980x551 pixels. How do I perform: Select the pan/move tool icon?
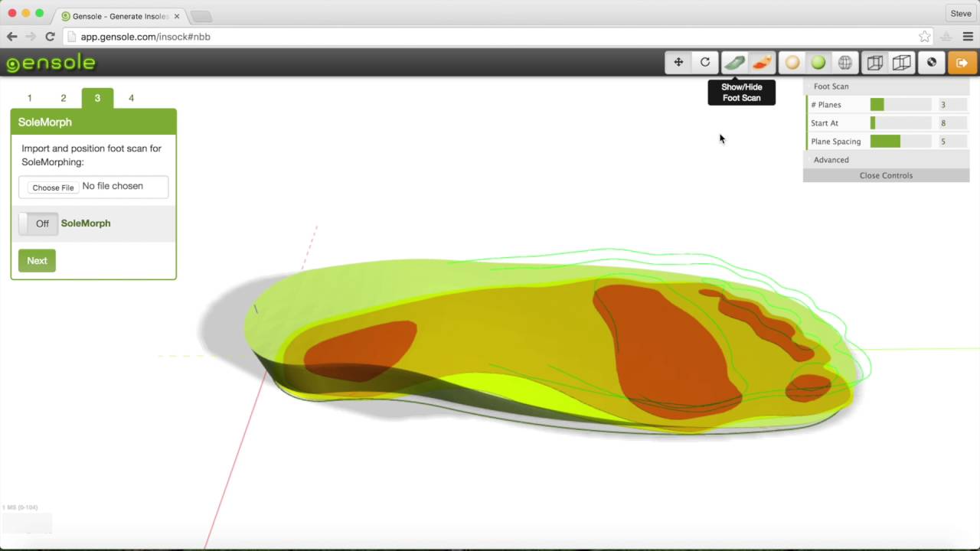pyautogui.click(x=678, y=63)
